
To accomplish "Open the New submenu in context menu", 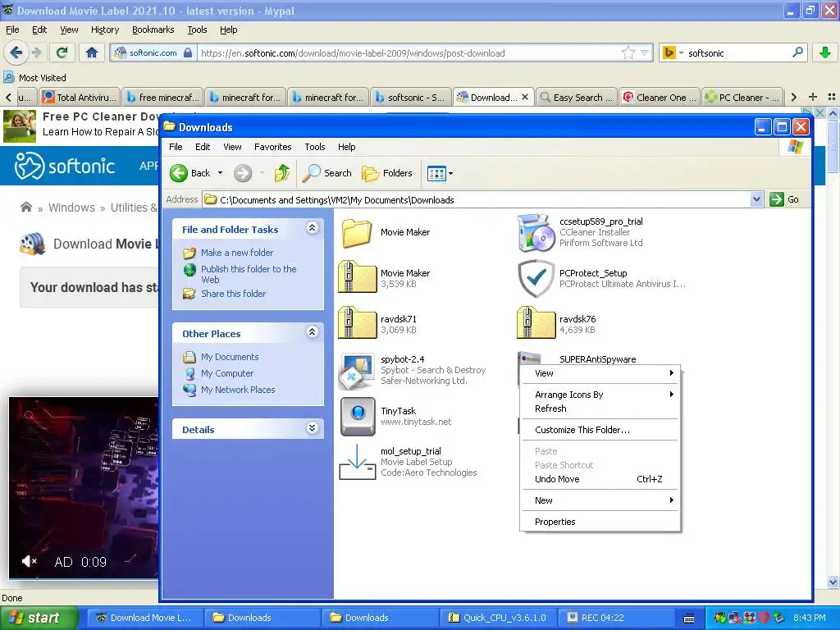I will pyautogui.click(x=600, y=500).
